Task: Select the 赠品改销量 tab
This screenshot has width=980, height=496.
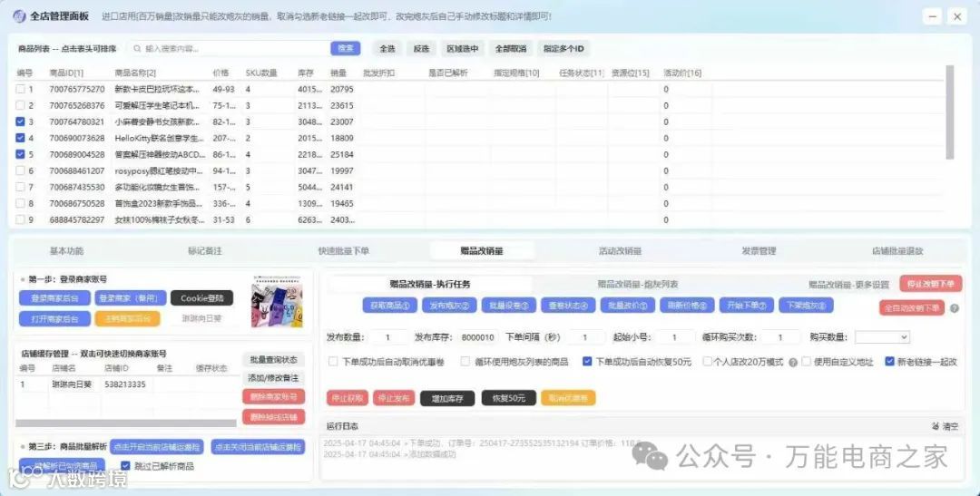Action: point(482,250)
